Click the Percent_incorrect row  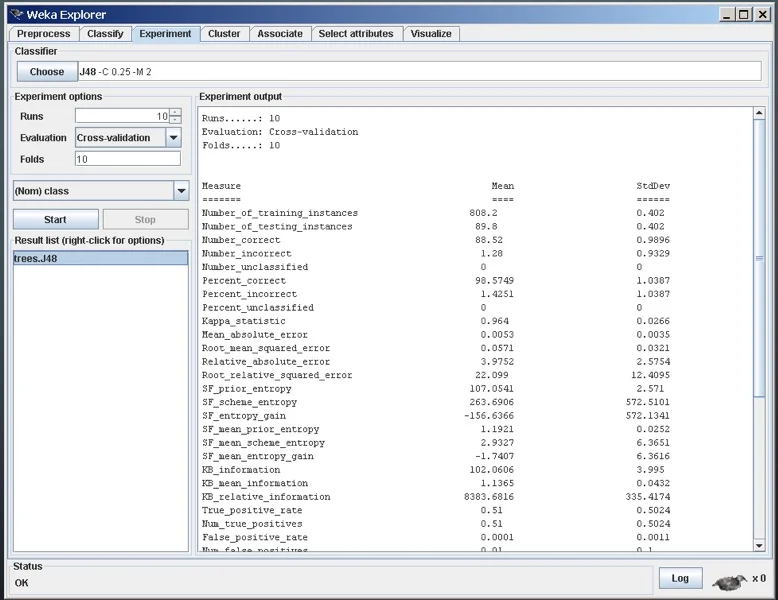click(x=436, y=294)
